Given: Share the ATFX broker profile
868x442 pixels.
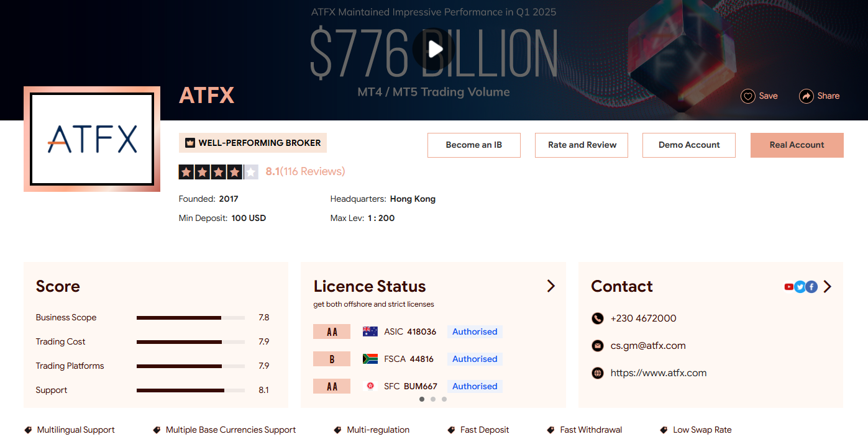Looking at the screenshot, I should coord(819,96).
